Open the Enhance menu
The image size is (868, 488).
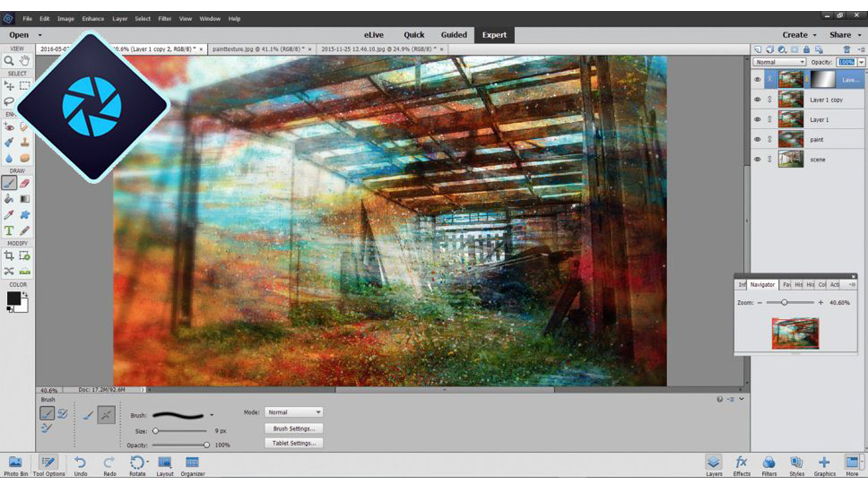pos(93,18)
